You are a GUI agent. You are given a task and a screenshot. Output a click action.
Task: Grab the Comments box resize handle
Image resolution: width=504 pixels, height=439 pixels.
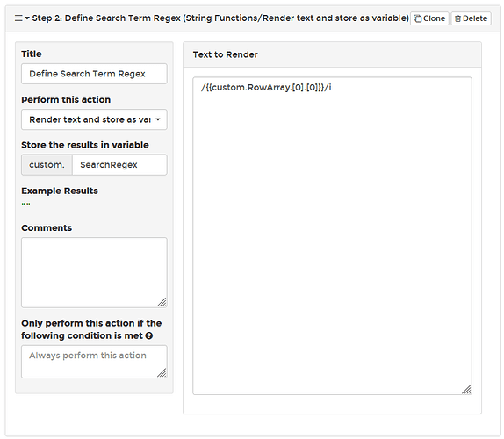[x=162, y=302]
